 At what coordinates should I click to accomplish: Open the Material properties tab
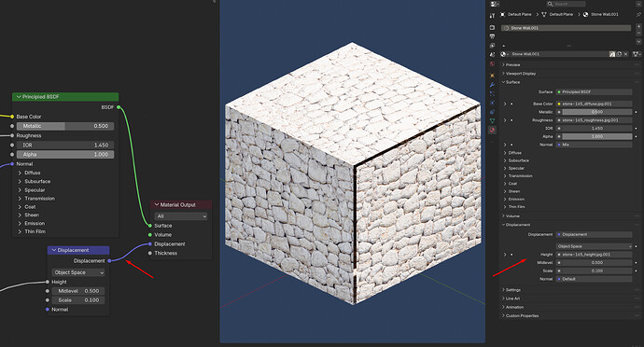(x=492, y=131)
